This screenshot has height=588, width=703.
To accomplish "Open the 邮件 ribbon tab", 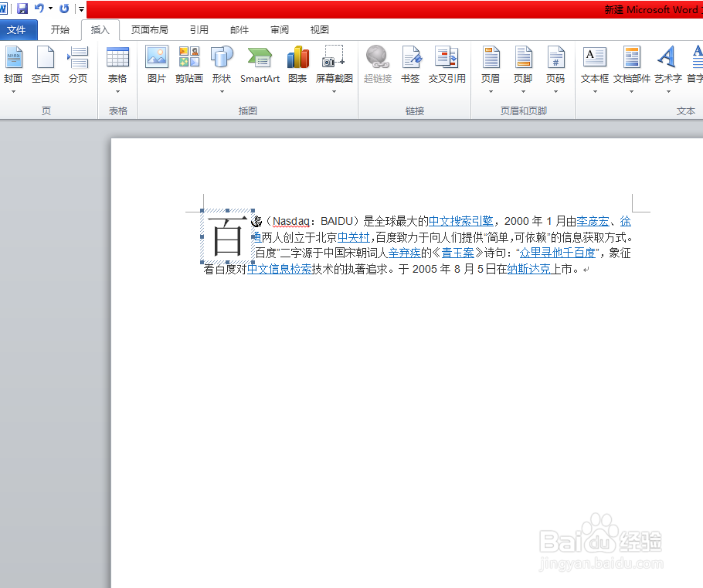I will coord(239,30).
